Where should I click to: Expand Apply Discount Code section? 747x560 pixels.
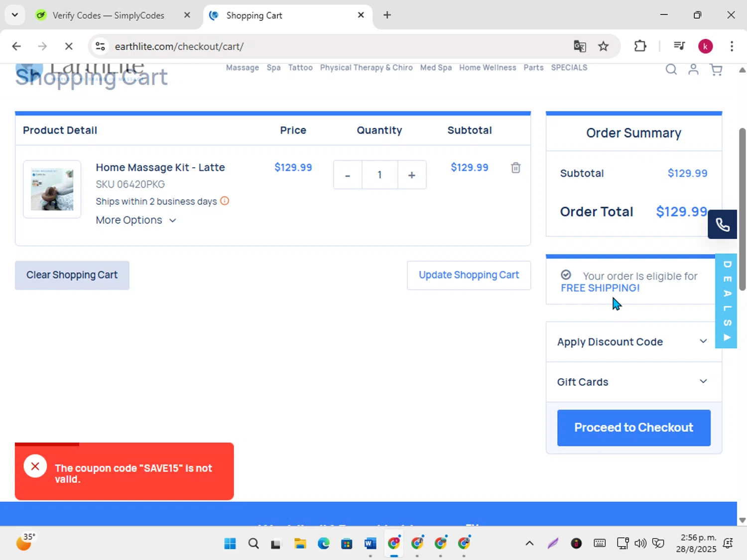[633, 342]
